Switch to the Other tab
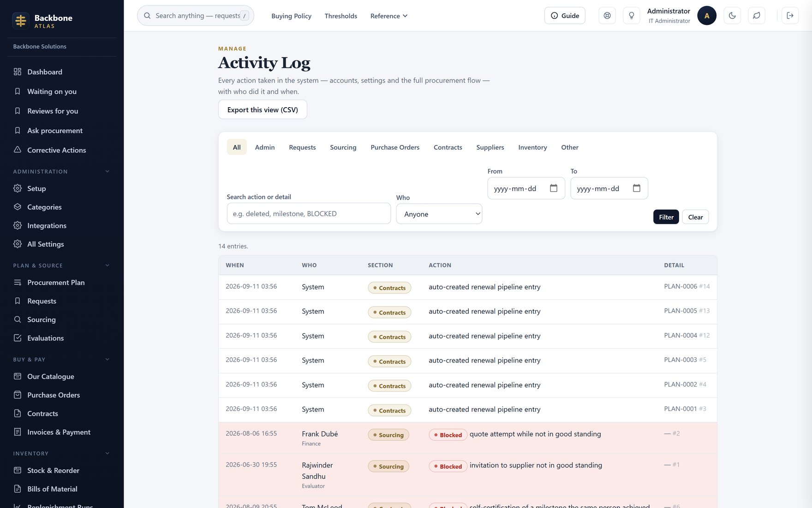812x508 pixels. [570, 147]
